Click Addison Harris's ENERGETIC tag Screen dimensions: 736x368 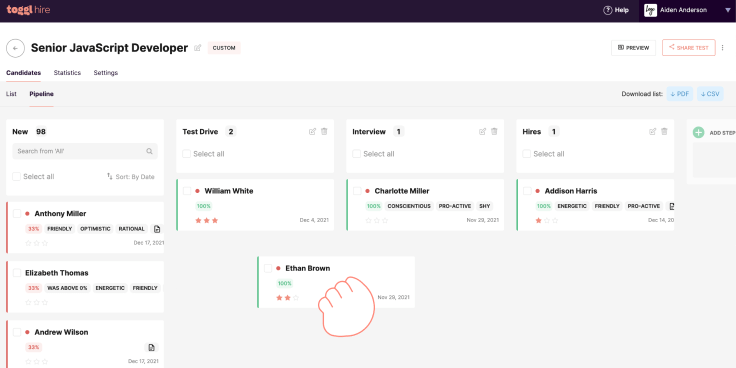point(572,206)
